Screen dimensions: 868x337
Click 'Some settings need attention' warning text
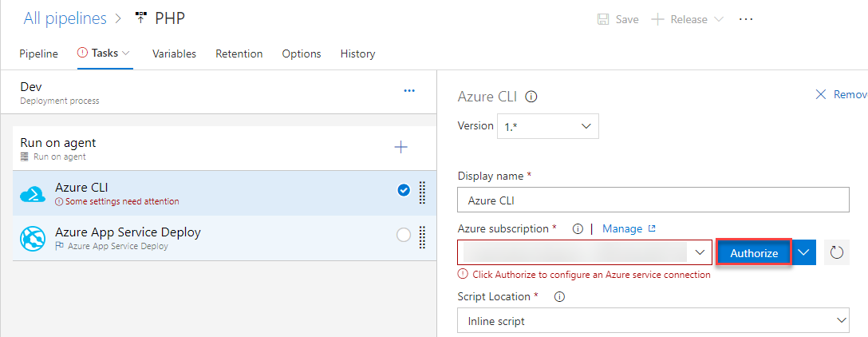click(x=122, y=202)
